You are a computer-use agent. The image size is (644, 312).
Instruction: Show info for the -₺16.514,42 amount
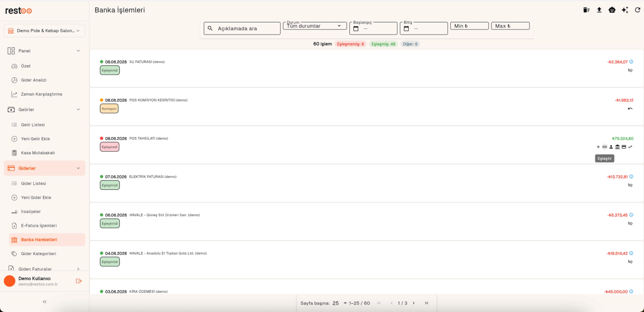coord(631,253)
